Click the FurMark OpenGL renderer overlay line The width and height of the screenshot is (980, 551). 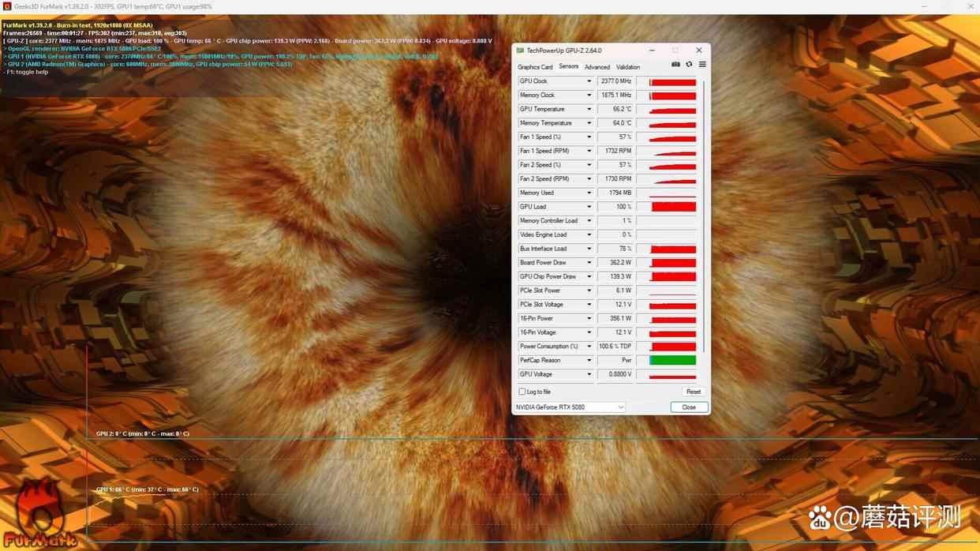tap(82, 48)
